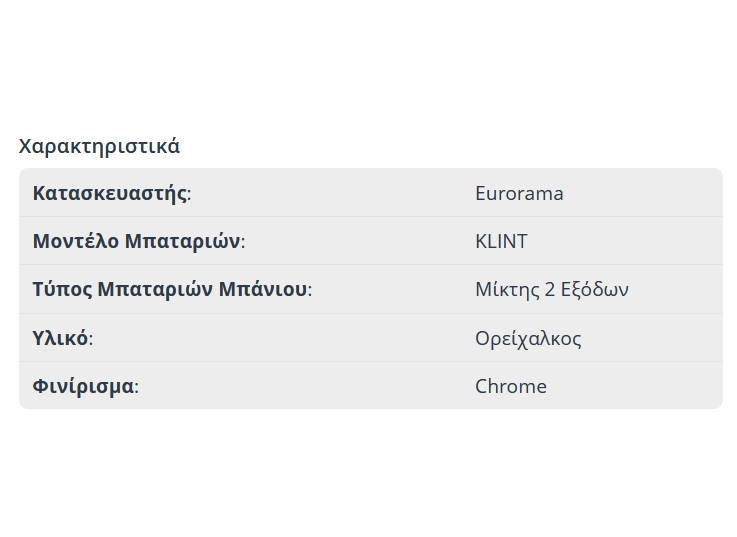Click the colon after Κατασκευαστής

pyautogui.click(x=189, y=194)
